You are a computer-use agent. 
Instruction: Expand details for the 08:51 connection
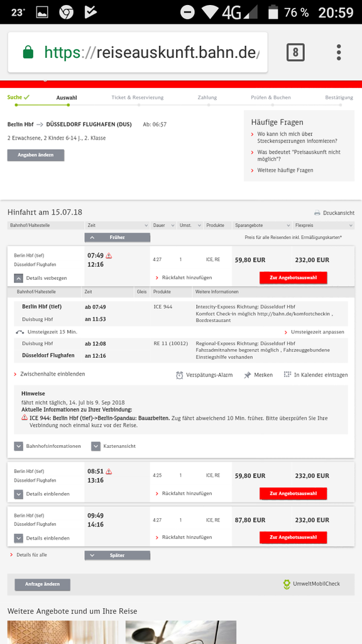[18, 494]
